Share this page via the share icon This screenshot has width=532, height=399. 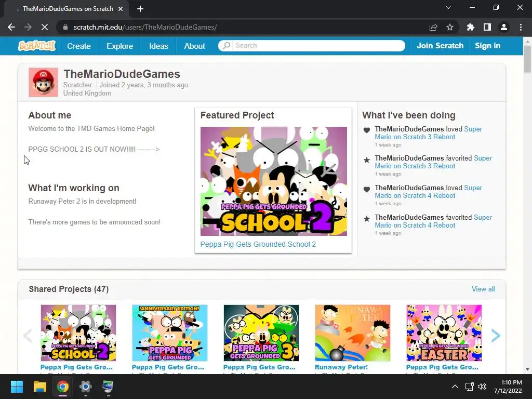pyautogui.click(x=433, y=27)
